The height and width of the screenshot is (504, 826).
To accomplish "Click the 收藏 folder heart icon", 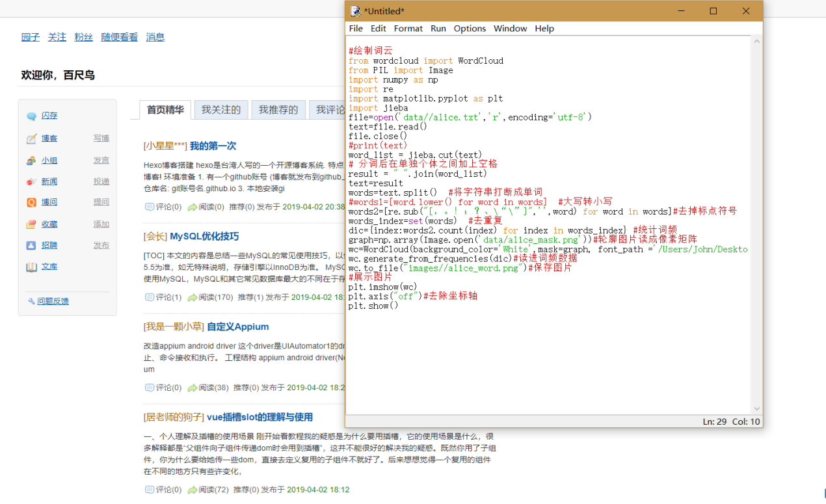I will (31, 224).
